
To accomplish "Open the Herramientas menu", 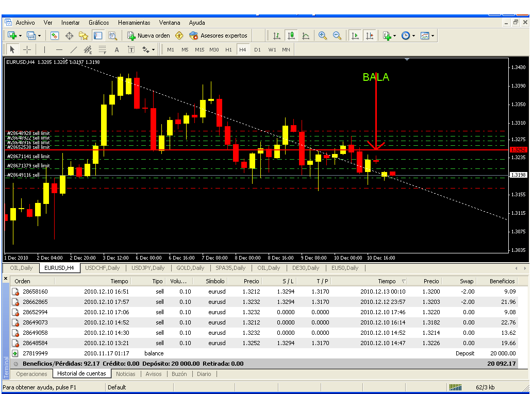I will 134,23.
